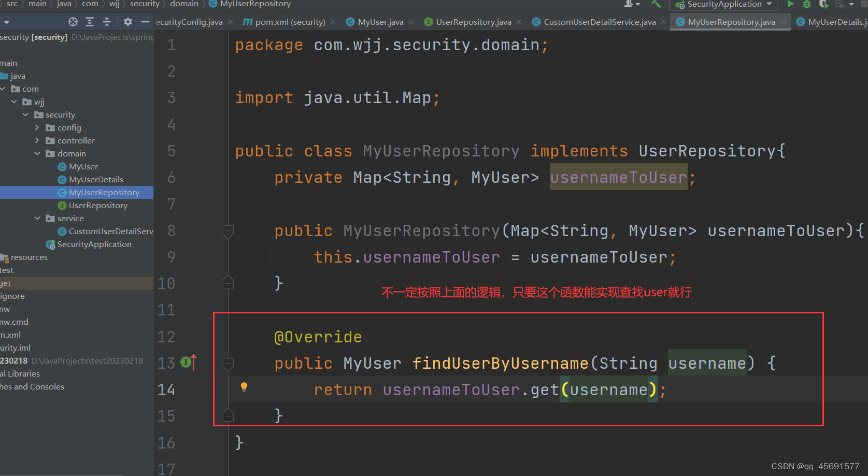Click the 'wjj' breadcrumb
This screenshot has height=476, width=868.
coord(115,4)
